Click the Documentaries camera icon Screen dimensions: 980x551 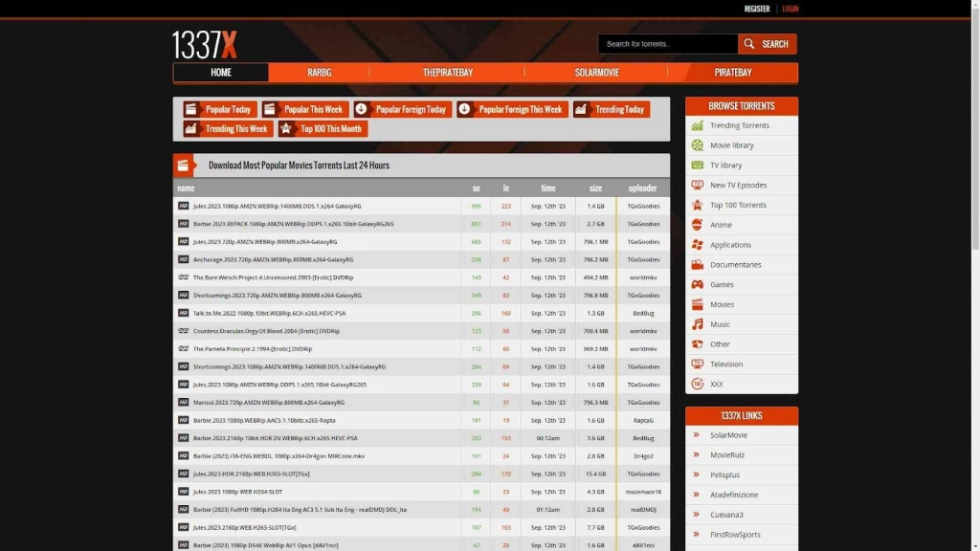pyautogui.click(x=698, y=265)
